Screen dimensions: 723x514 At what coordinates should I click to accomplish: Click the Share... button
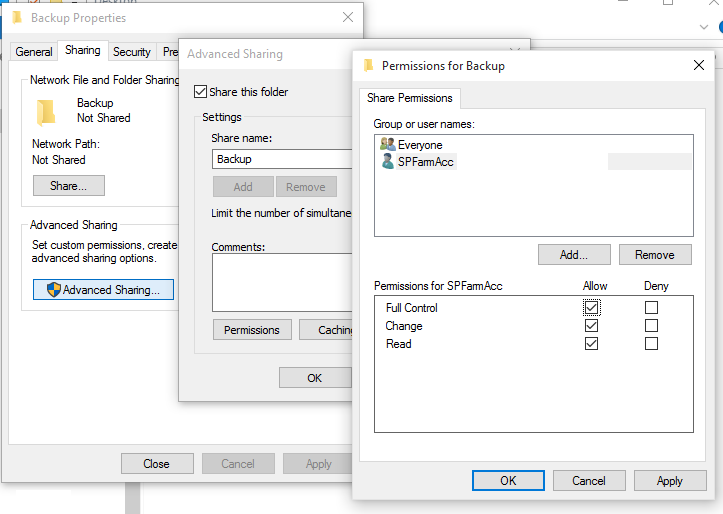tap(69, 185)
